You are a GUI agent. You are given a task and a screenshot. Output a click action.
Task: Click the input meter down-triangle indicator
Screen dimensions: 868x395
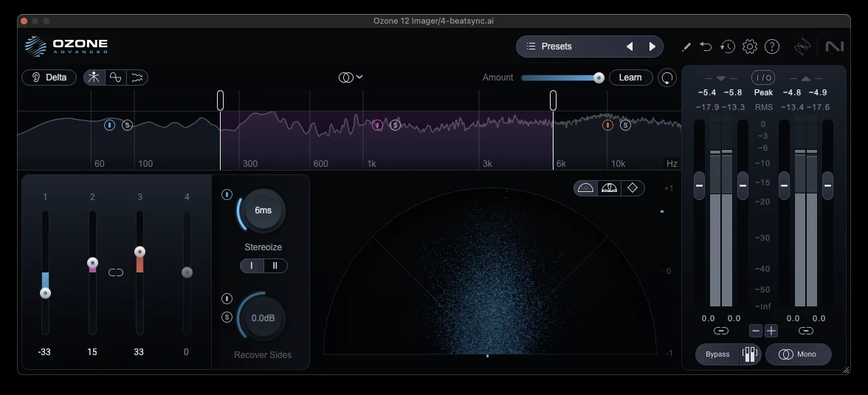click(x=720, y=79)
